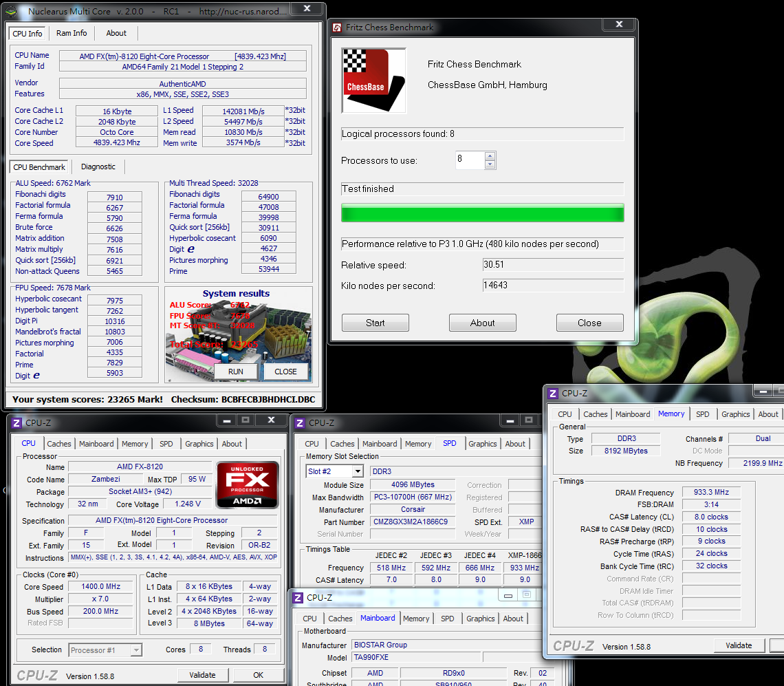Open Mainboard tab in CPU-Z Memory window
This screenshot has width=784, height=686.
pos(633,414)
